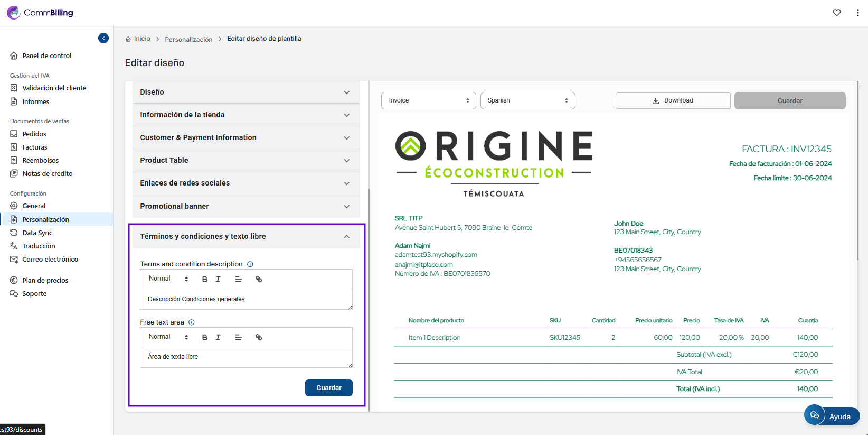Go to Facturas in the sidebar

click(35, 147)
